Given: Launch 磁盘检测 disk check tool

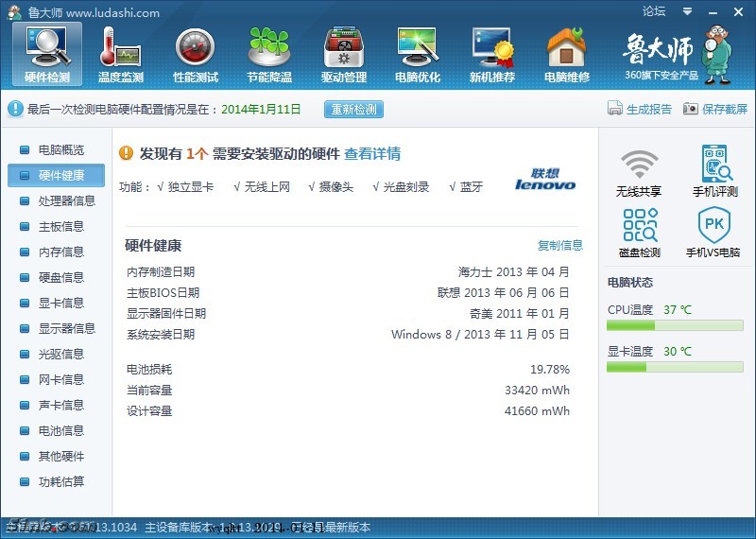Looking at the screenshot, I should (x=639, y=234).
